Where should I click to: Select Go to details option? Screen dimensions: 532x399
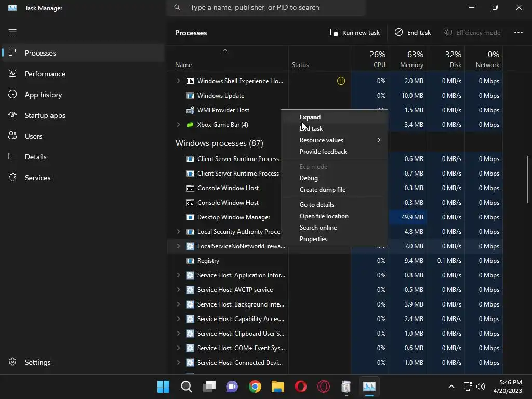(334, 205)
